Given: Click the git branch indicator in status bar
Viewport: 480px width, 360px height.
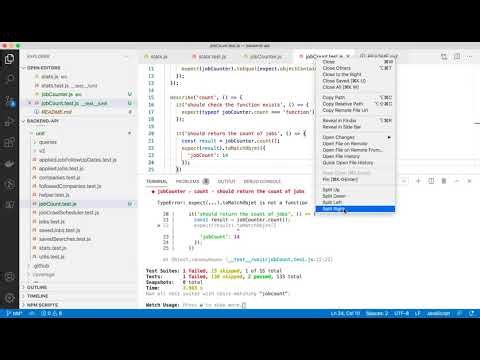Looking at the screenshot, I should click(x=14, y=313).
